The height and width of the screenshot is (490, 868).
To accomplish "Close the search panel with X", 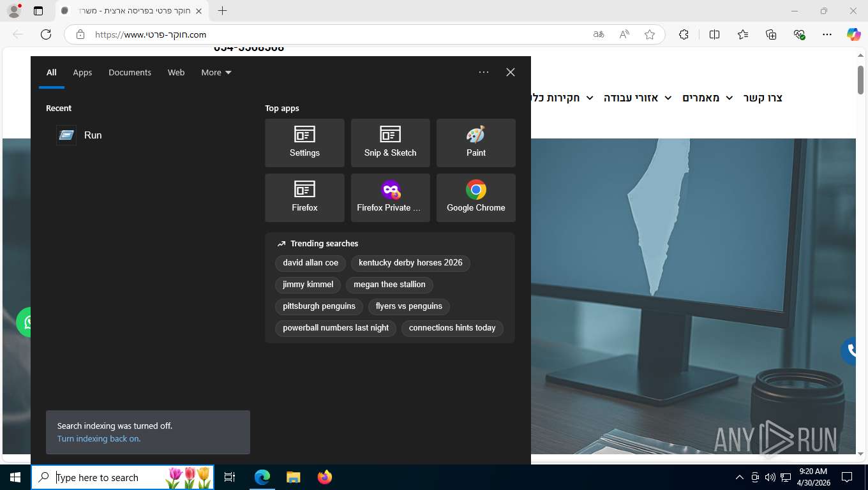I will pos(510,72).
